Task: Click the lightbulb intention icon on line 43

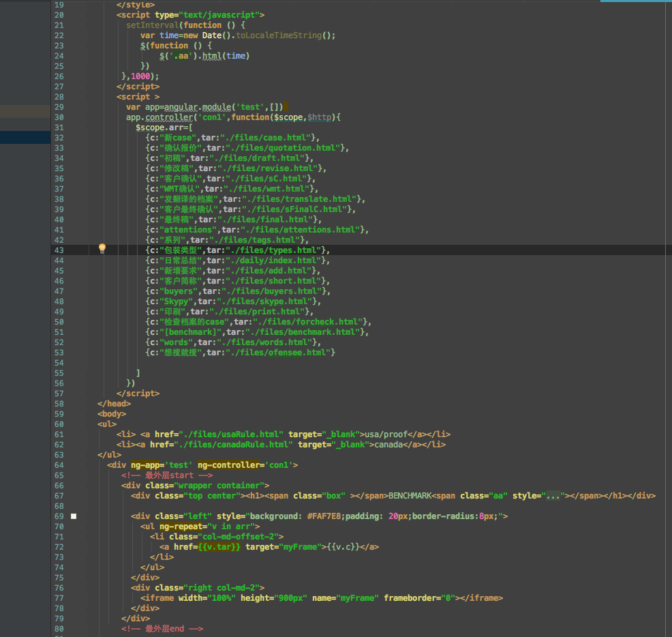Action: tap(102, 248)
